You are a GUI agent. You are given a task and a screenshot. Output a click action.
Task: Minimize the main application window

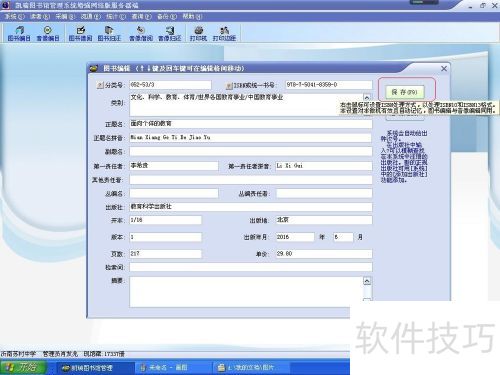tap(471, 6)
